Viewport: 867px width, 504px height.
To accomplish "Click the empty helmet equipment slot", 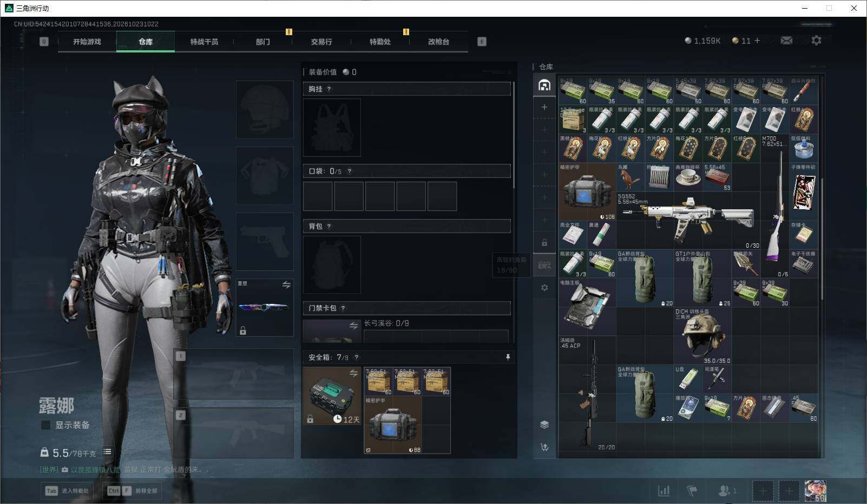I will (x=265, y=109).
